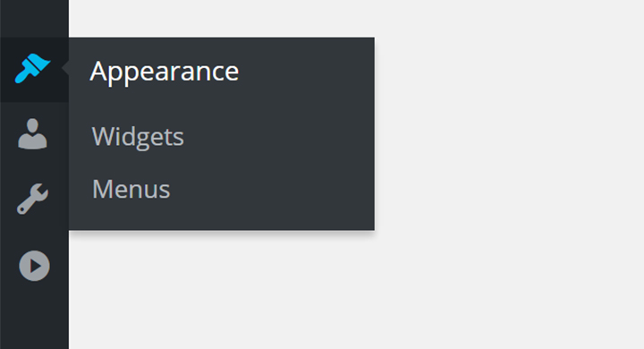The image size is (644, 349).
Task: Select Menus in the Appearance submenu
Action: (131, 189)
